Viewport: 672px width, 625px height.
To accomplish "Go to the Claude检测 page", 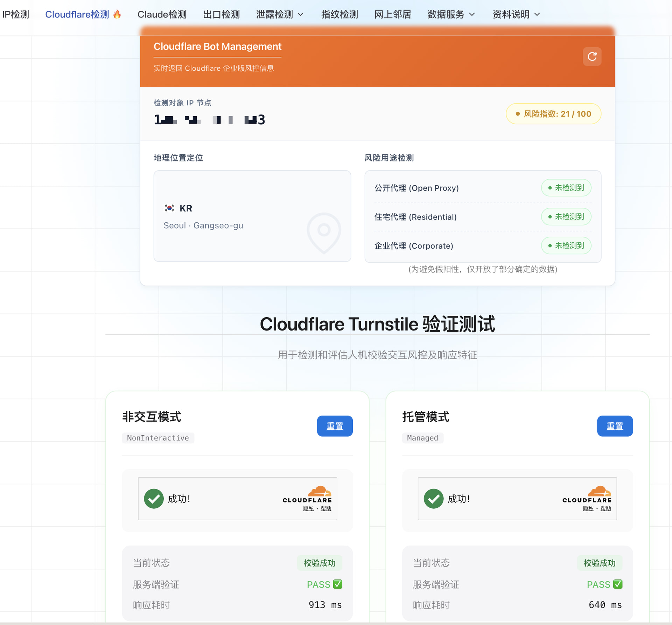I will tap(162, 14).
